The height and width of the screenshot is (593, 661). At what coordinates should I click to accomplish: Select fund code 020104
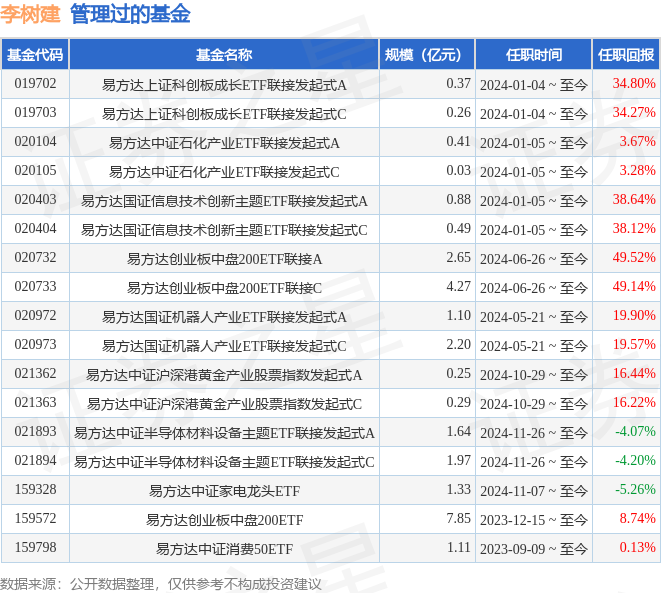pyautogui.click(x=35, y=142)
